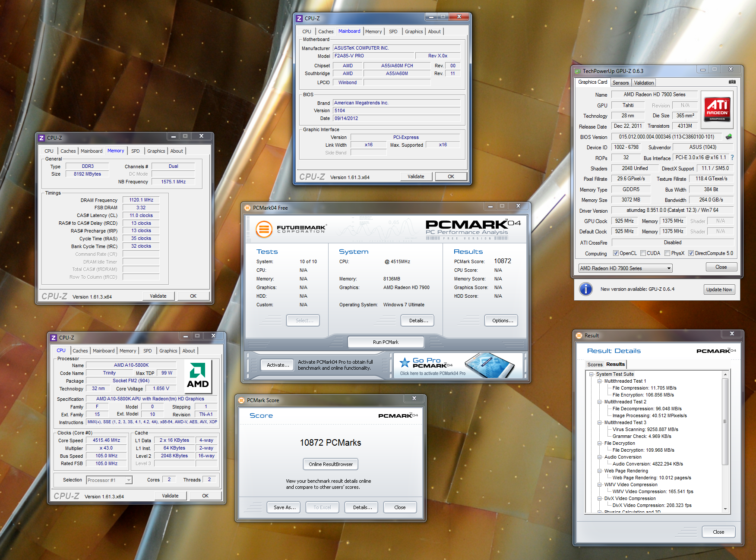Toggle the DirectCompute 5.0 checkbox
756x560 pixels.
tap(691, 253)
